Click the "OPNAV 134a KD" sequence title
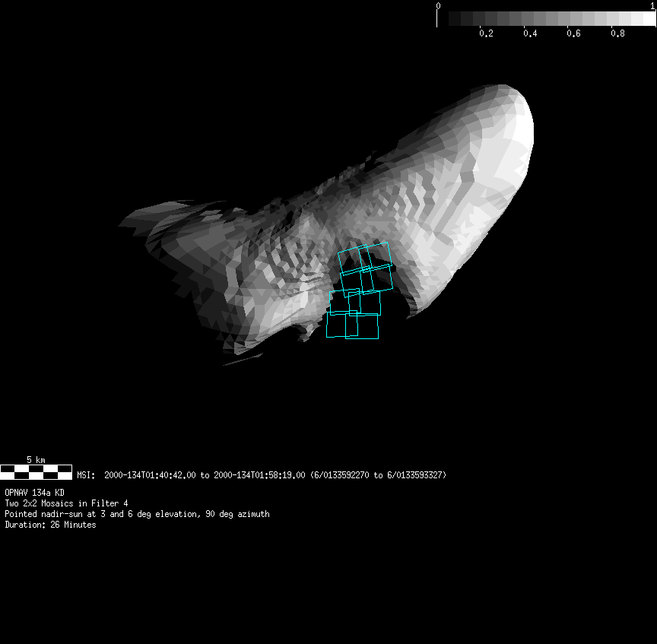Viewport: 657px width, 644px height. coord(34,493)
